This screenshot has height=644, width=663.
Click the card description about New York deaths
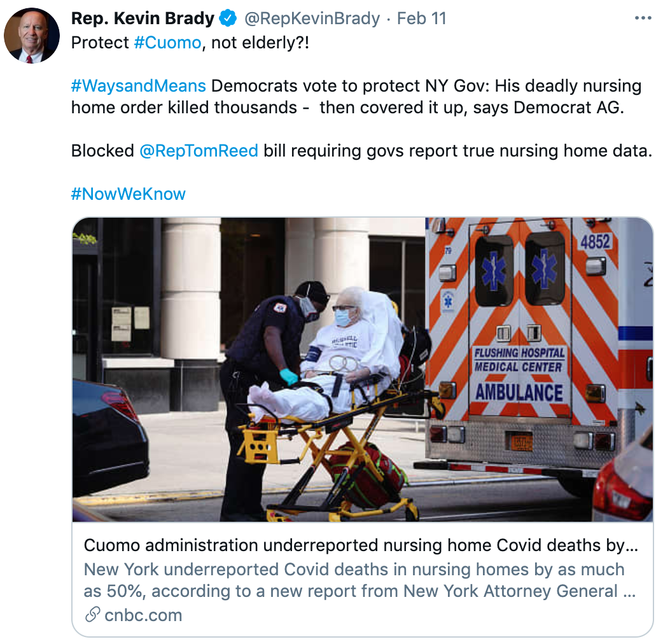pos(360,580)
